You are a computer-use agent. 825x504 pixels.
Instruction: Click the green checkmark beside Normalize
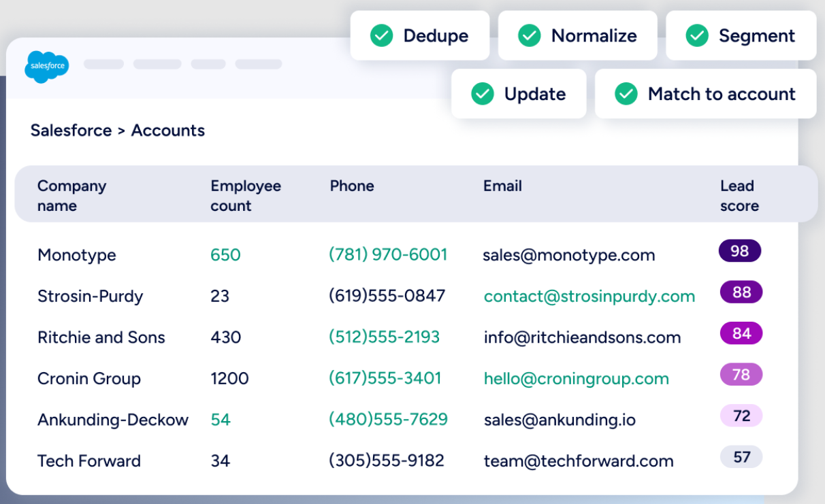pos(530,35)
